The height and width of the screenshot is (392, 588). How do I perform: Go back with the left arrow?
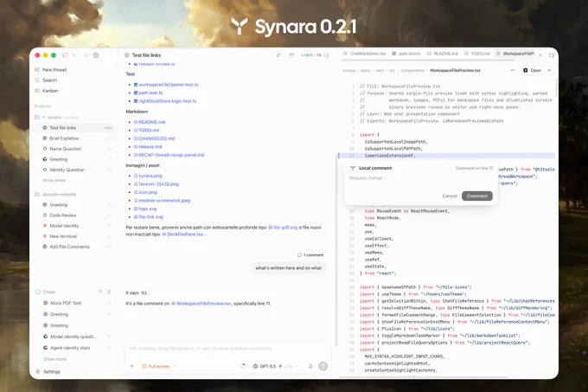(x=75, y=55)
